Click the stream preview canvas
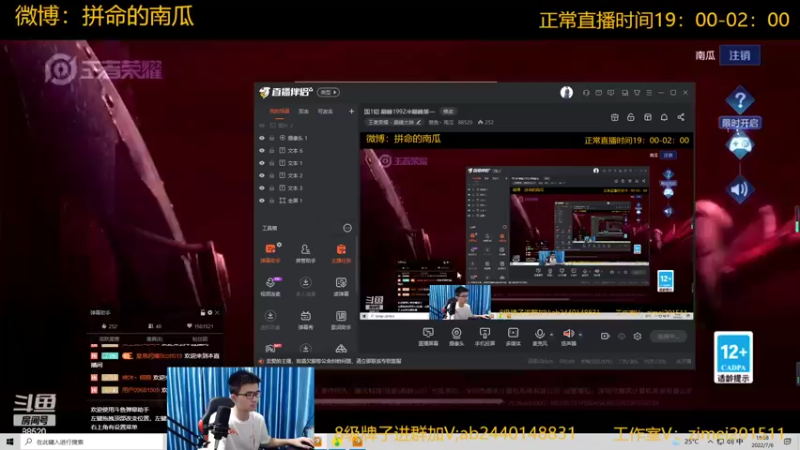This screenshot has height=450, width=800. pos(526,226)
